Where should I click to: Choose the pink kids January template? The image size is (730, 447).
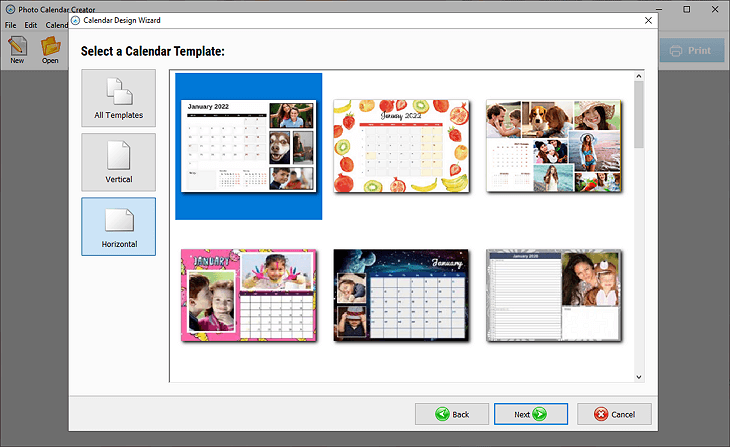[248, 296]
